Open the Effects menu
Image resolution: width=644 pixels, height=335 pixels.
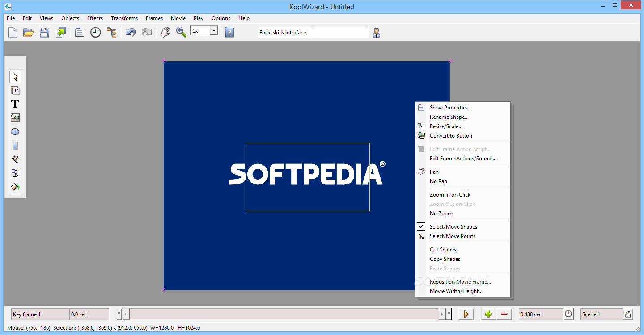point(95,18)
